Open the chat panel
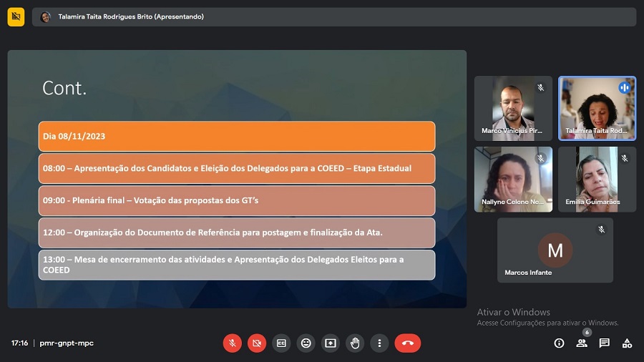 click(605, 343)
